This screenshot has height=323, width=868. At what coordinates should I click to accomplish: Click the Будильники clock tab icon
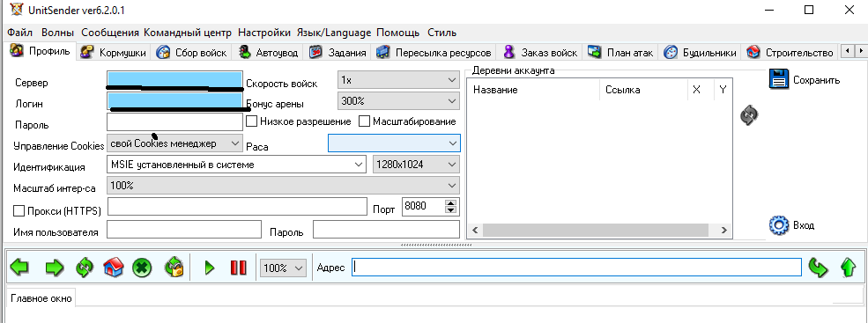(x=671, y=53)
